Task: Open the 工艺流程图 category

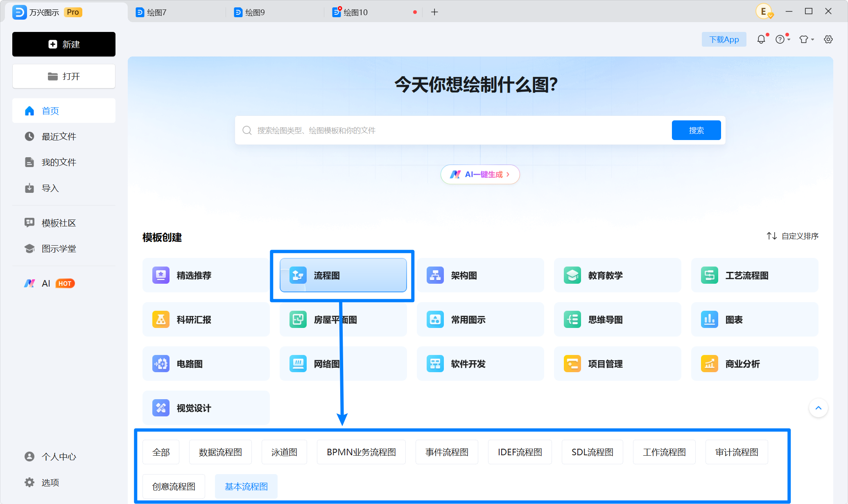Action: 755,275
